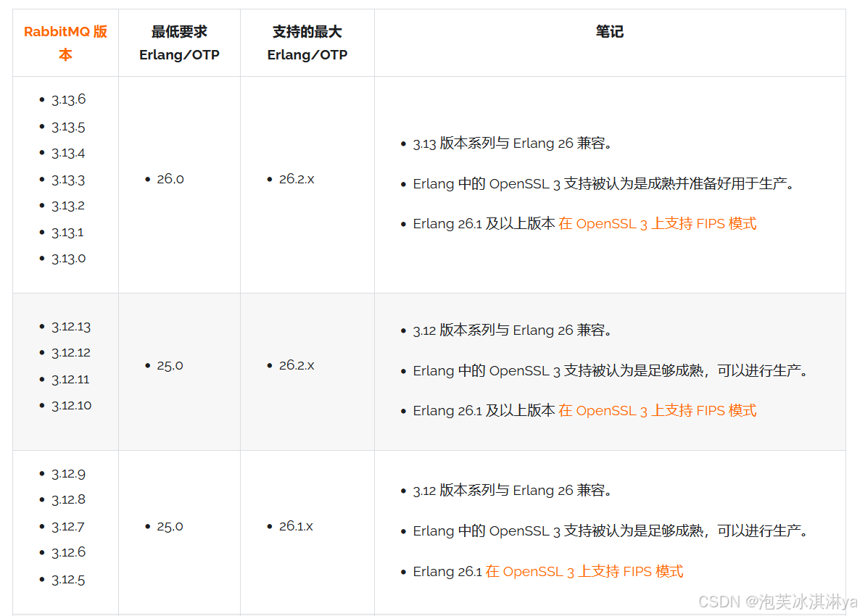Viewport: 860px width, 616px height.
Task: Open the FIPS 模式 link in the 3.12.13 row
Action: point(657,410)
